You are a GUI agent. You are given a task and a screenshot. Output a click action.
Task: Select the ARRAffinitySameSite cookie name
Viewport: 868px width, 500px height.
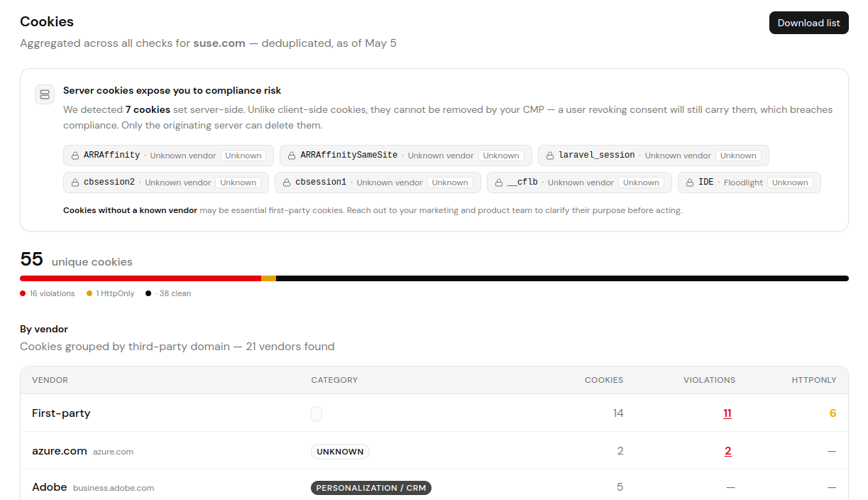348,156
